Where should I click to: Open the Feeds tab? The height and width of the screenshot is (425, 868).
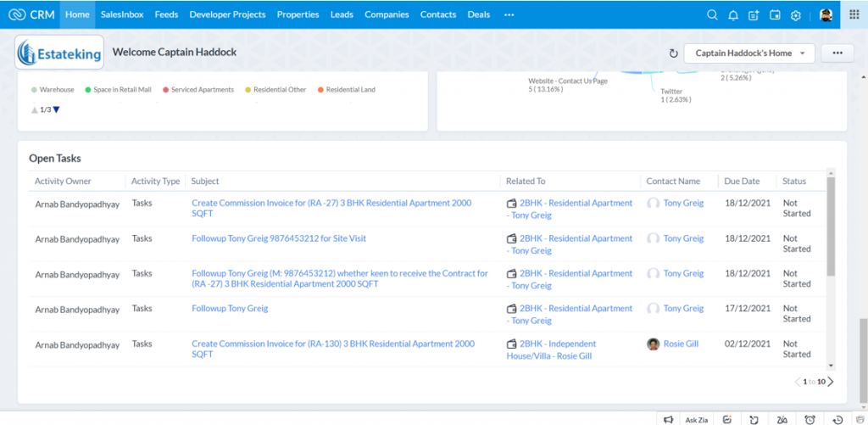tap(166, 14)
